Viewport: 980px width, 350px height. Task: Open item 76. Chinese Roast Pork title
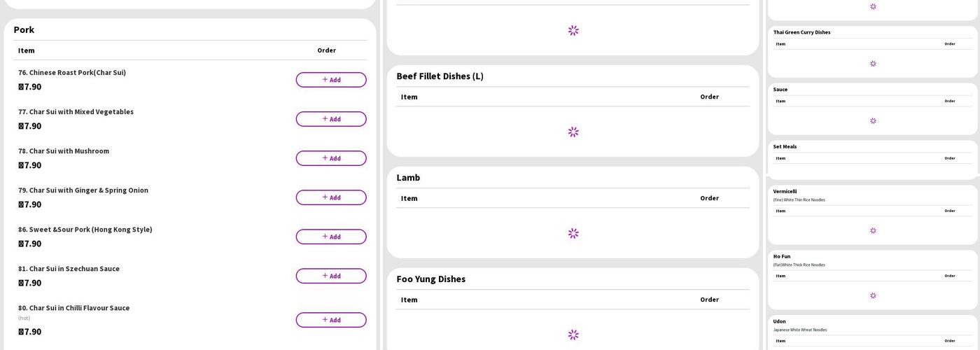pos(72,73)
